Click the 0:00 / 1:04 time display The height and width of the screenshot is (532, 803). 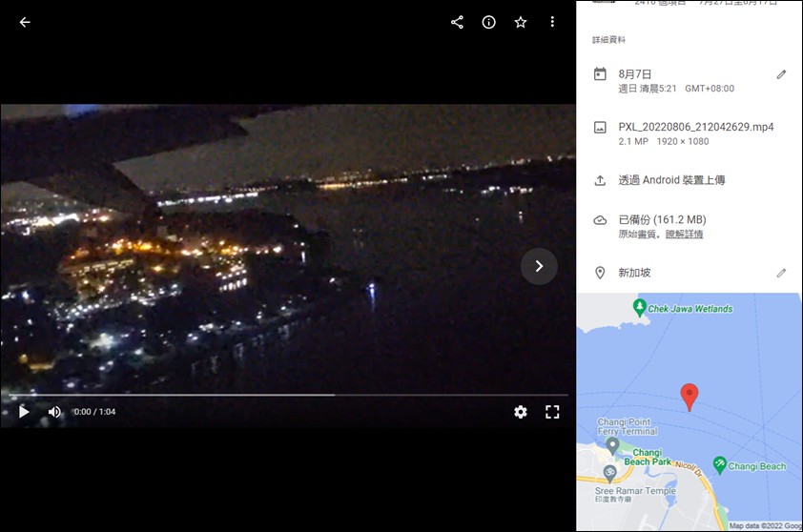point(94,412)
